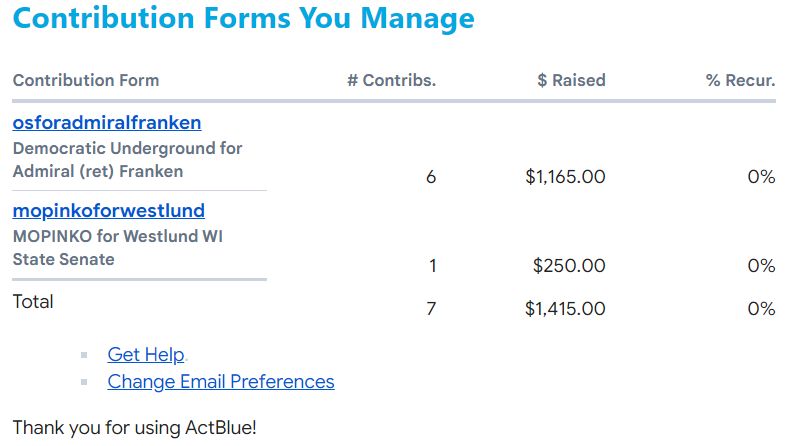Click the MOPINKO for Westlund WI State Senate description
785x446 pixels.
pos(118,248)
